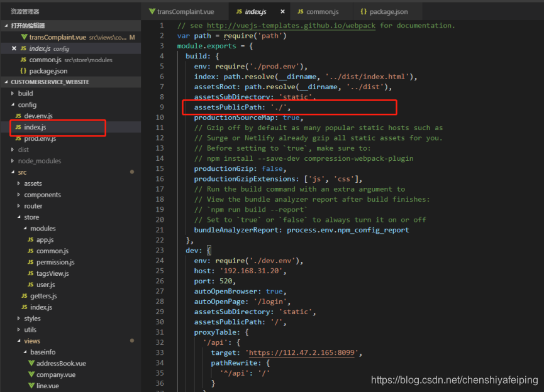Image resolution: width=544 pixels, height=392 pixels.
Task: Click the proxyTable line 31
Action: pos(221,332)
